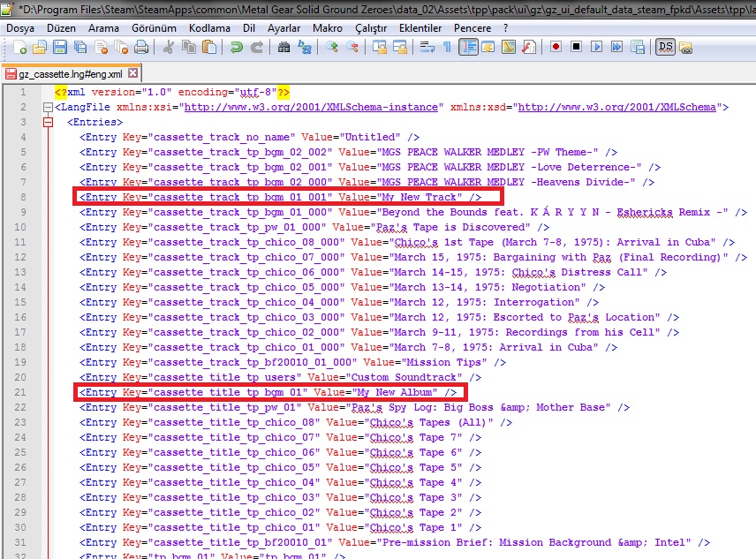Viewport: 756px width, 559px height.
Task: Follow the XMLSchema-instance URL link
Action: tap(311, 107)
